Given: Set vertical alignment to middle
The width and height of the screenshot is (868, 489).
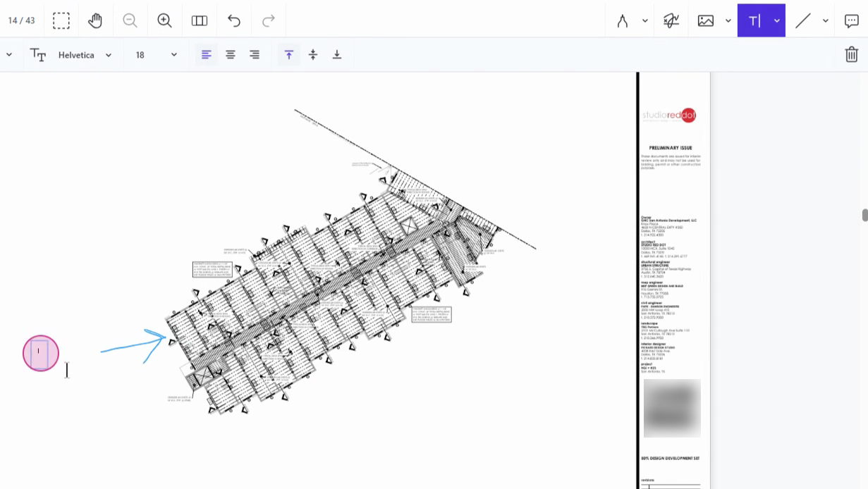Looking at the screenshot, I should [x=313, y=55].
